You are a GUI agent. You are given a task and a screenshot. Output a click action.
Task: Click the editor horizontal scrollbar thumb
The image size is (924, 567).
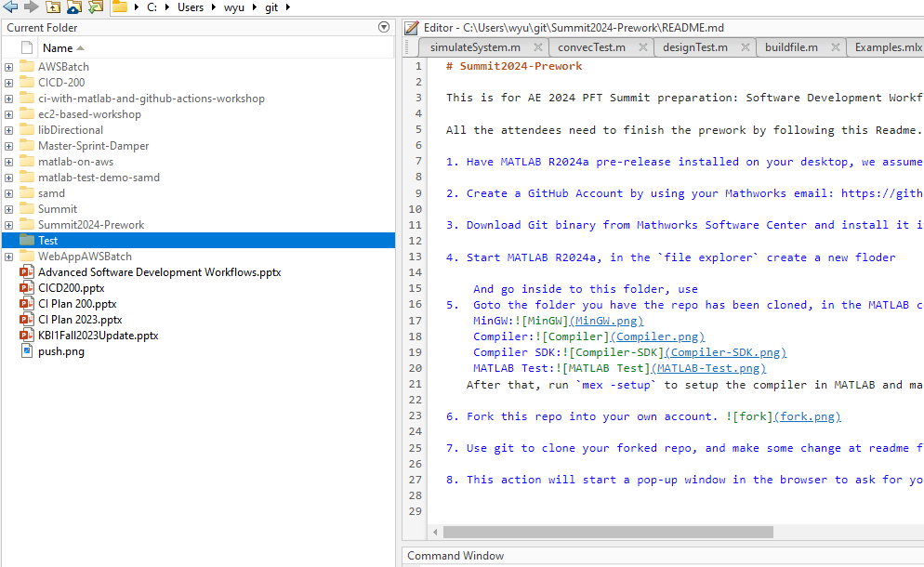coord(608,533)
